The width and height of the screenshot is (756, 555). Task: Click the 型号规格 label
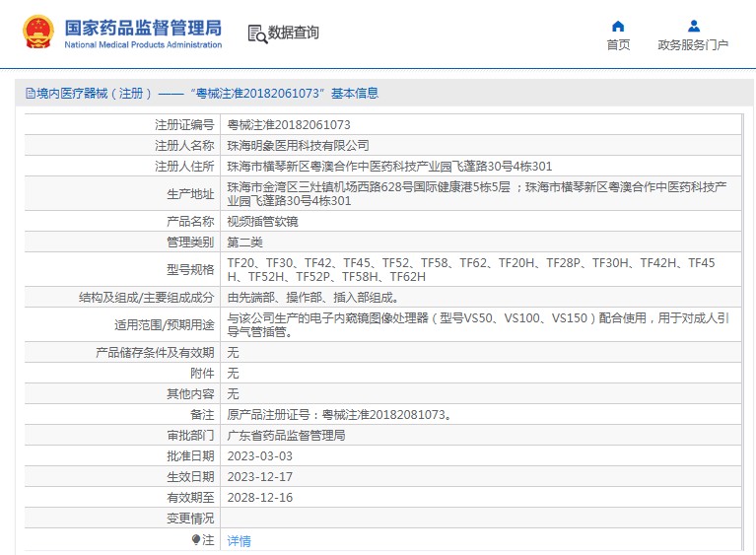(190, 269)
